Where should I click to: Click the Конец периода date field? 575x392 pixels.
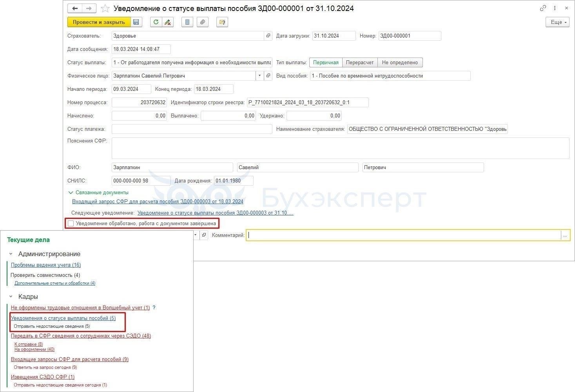[214, 89]
